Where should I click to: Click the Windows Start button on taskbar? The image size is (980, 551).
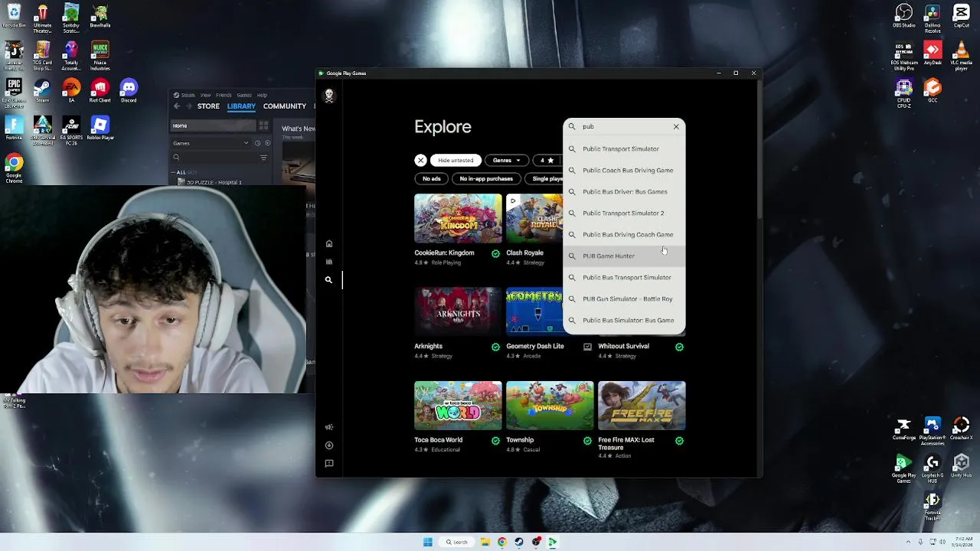pyautogui.click(x=428, y=542)
